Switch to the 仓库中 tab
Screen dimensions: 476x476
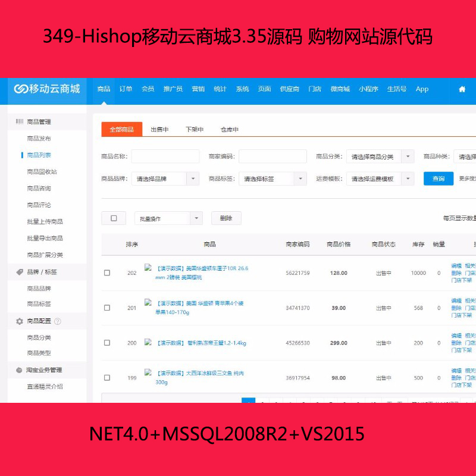(230, 130)
